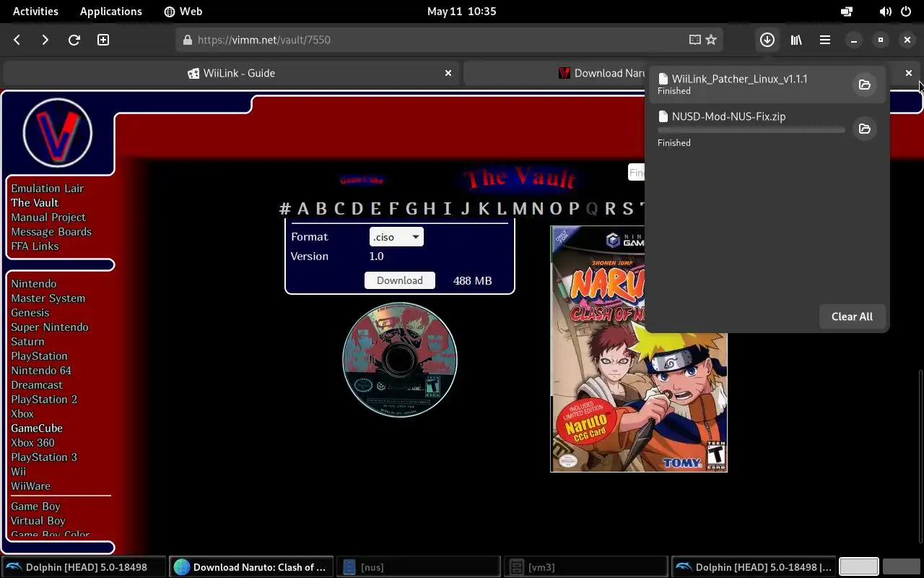The height and width of the screenshot is (578, 924).
Task: Switch to the [vm3] taskbar window
Action: click(585, 567)
